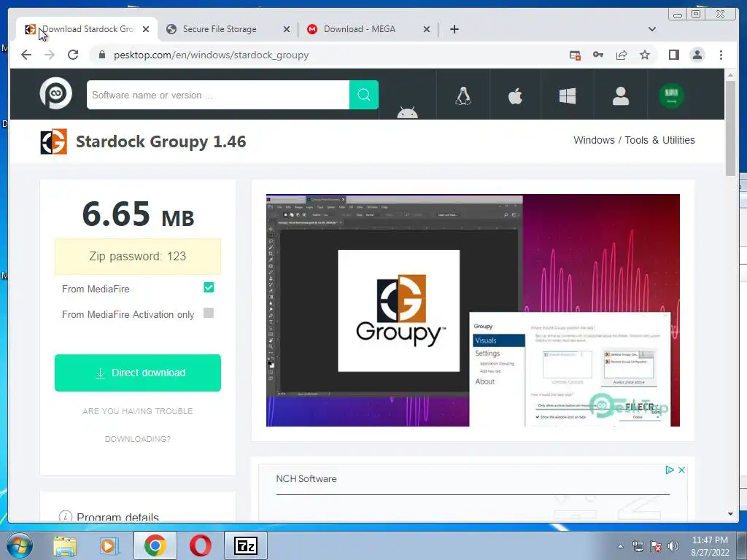747x560 pixels.
Task: Click the NCH Software ad link
Action: [x=306, y=479]
